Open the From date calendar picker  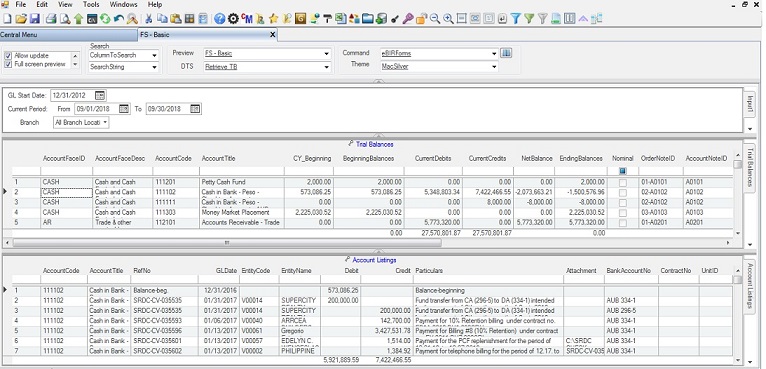[124, 109]
